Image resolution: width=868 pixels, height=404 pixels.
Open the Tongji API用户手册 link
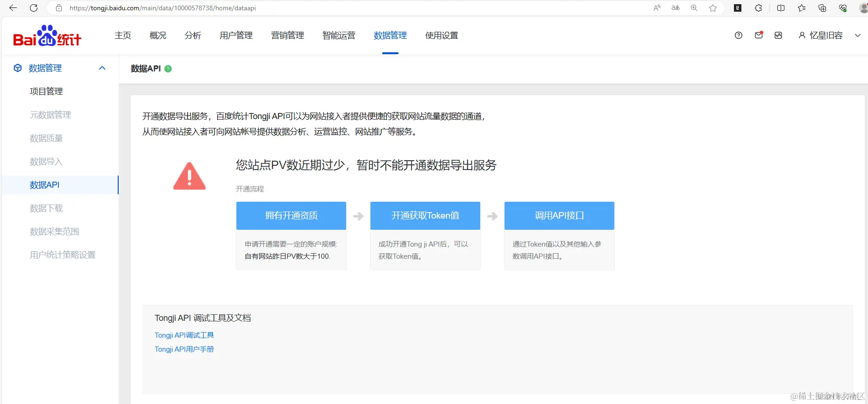click(x=185, y=349)
